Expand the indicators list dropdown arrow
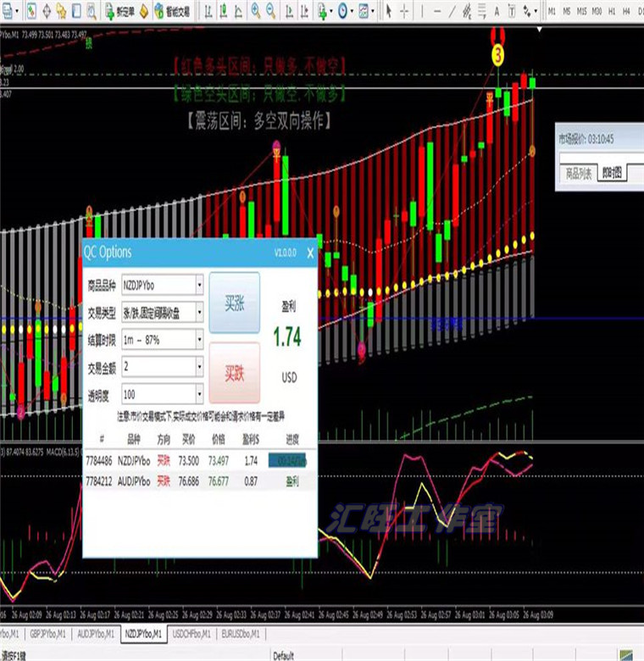This screenshot has height=661, width=644. 331,11
